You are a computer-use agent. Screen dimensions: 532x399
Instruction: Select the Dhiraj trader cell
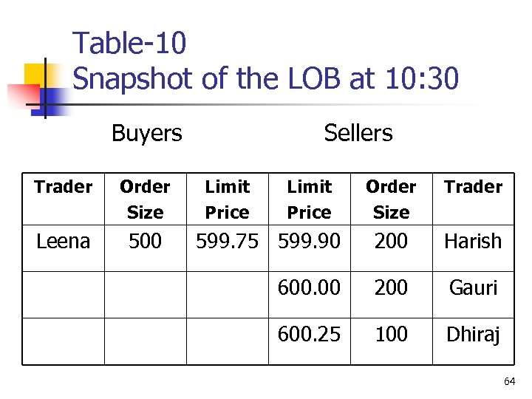coord(474,334)
